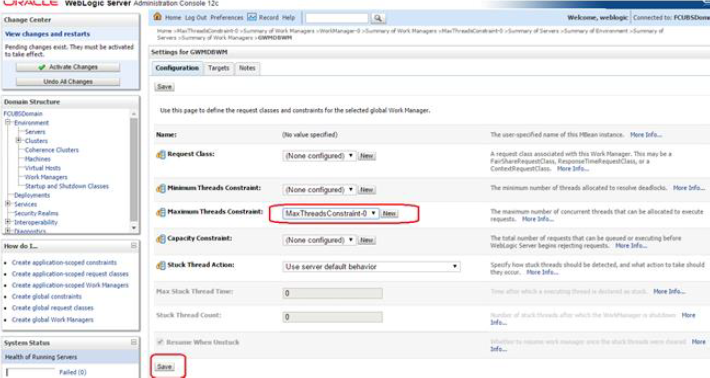
Task: Open the Minimum Threads Constraint dropdown
Action: pyautogui.click(x=319, y=190)
